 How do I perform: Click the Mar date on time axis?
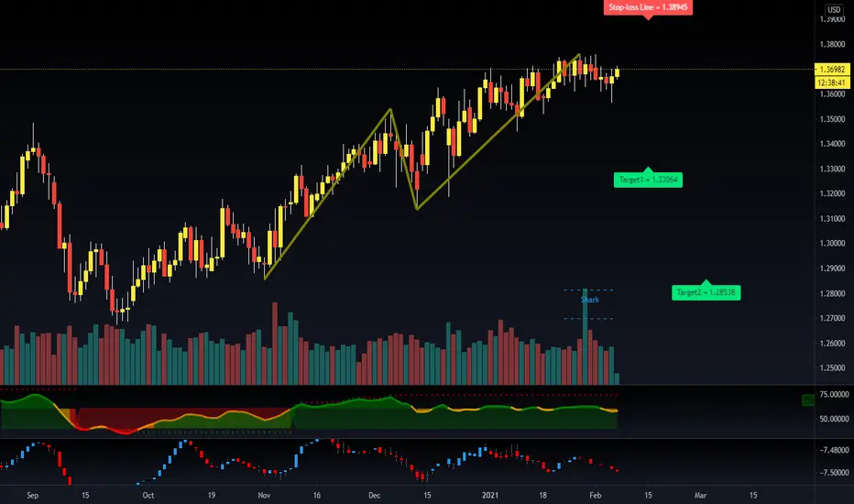pyautogui.click(x=700, y=495)
